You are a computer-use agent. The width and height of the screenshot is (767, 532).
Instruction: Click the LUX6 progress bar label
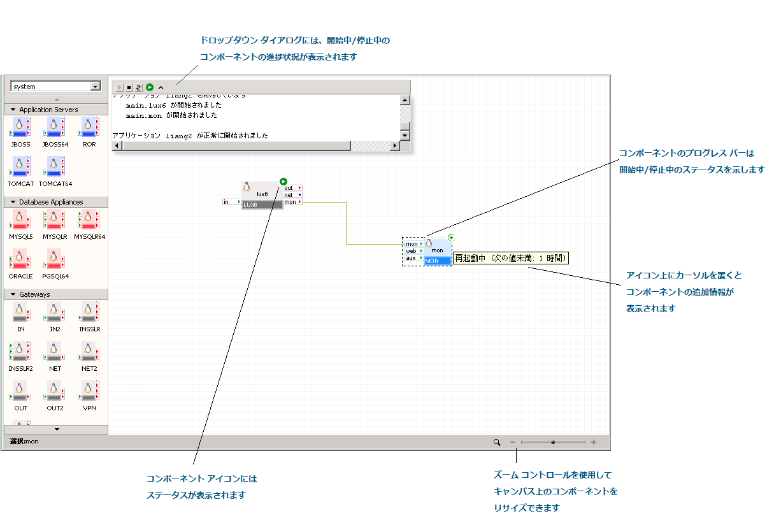262,205
